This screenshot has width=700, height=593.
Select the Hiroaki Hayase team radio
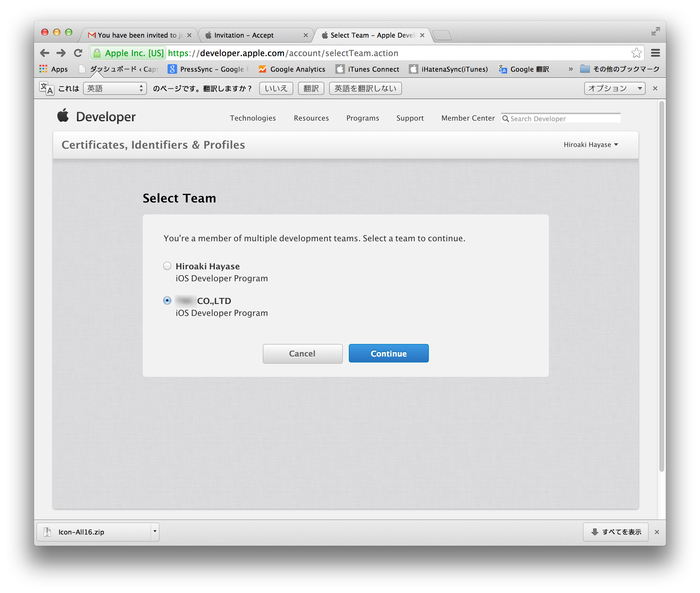coord(167,266)
